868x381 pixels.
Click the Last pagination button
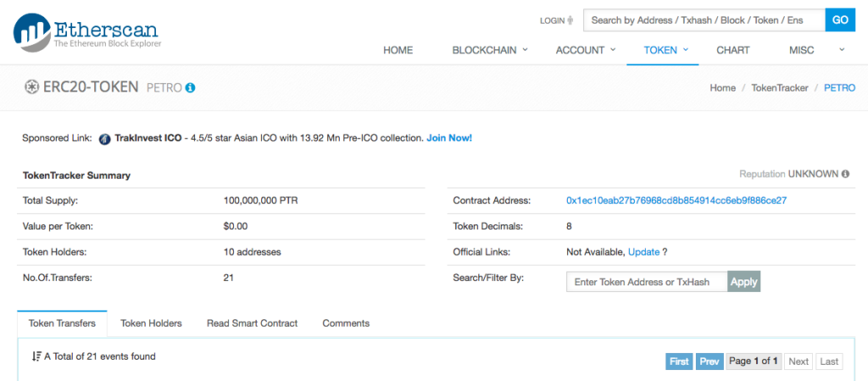coord(829,362)
